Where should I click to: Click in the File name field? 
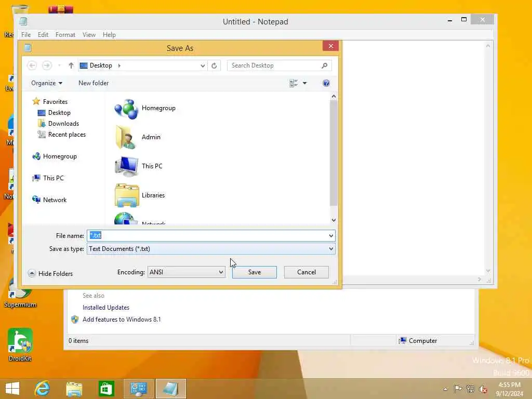(211, 236)
